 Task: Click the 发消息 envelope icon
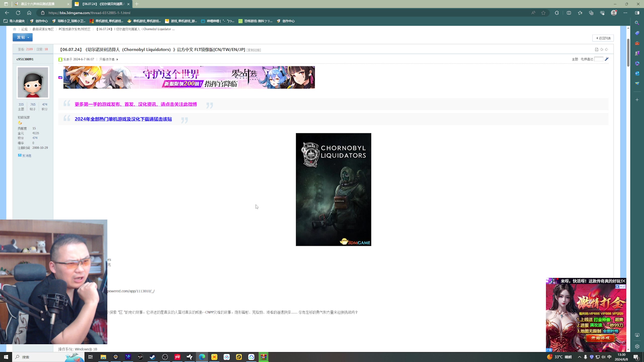(20, 155)
